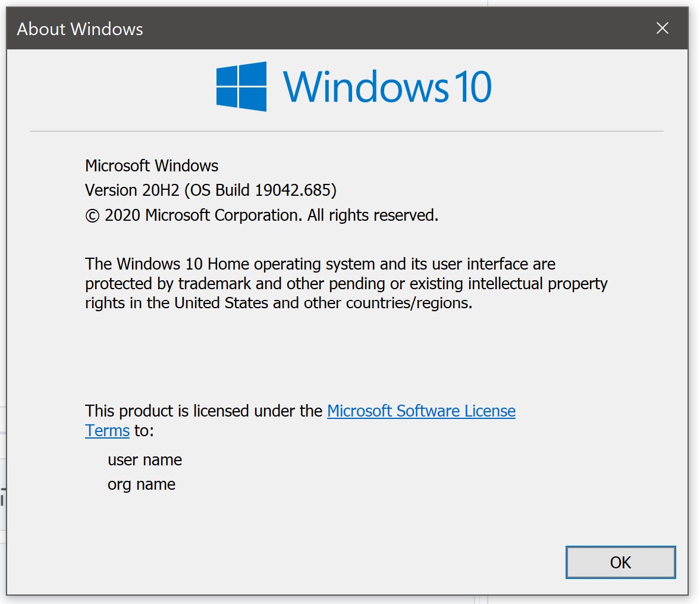Click the "About Windows" title text
This screenshot has width=700, height=604.
coord(80,29)
